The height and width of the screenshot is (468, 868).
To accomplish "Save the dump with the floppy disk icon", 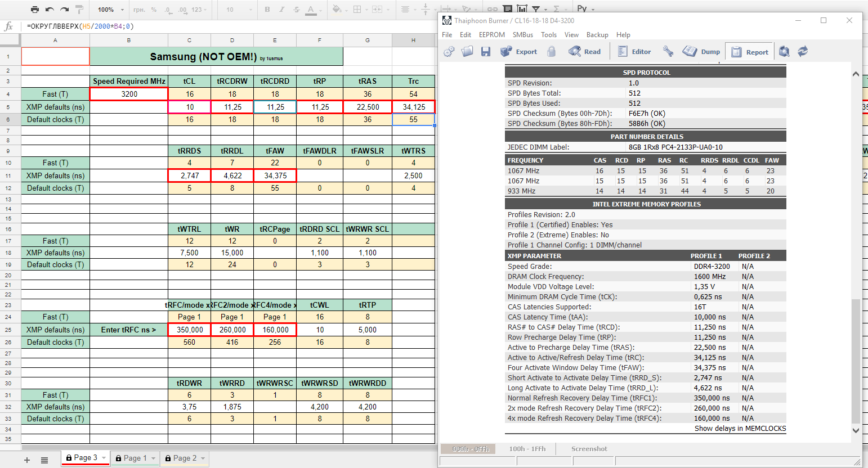I will point(486,52).
